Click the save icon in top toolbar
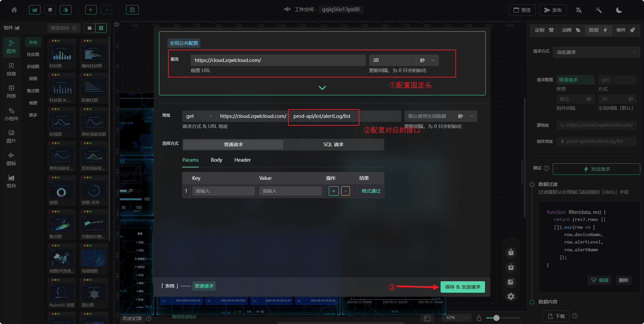 click(132, 10)
